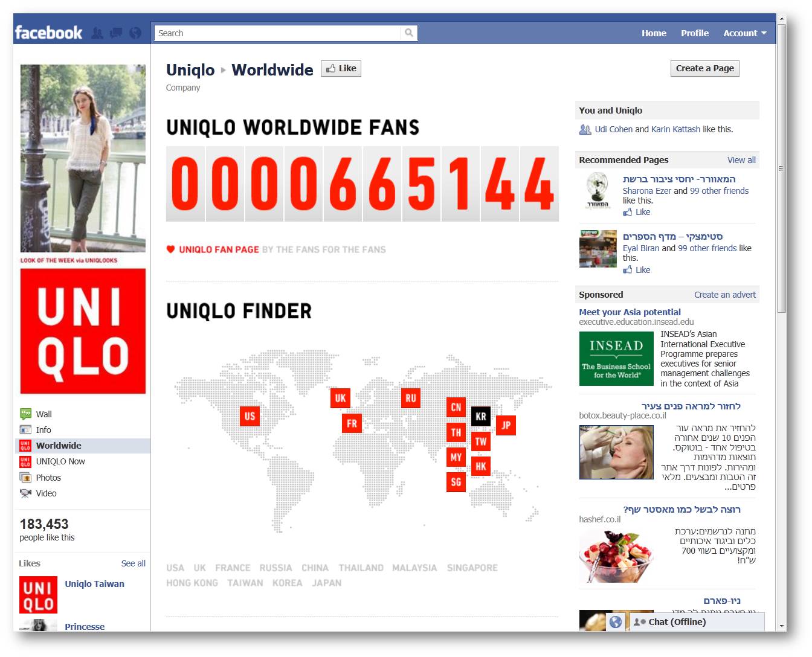Click the Uniqlo title link
The height and width of the screenshot is (657, 812).
190,70
